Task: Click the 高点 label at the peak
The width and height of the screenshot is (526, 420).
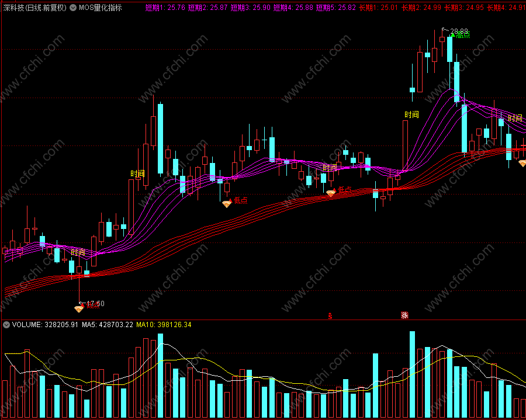Action: (x=463, y=34)
